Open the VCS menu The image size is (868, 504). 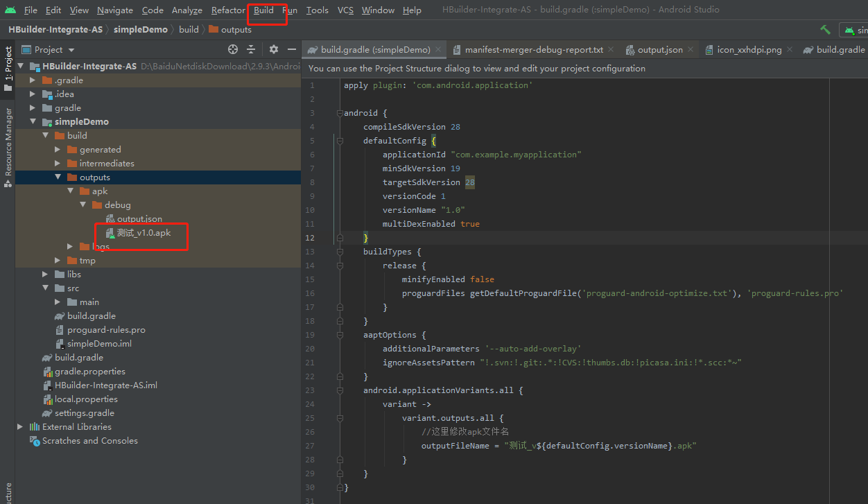[x=345, y=10]
